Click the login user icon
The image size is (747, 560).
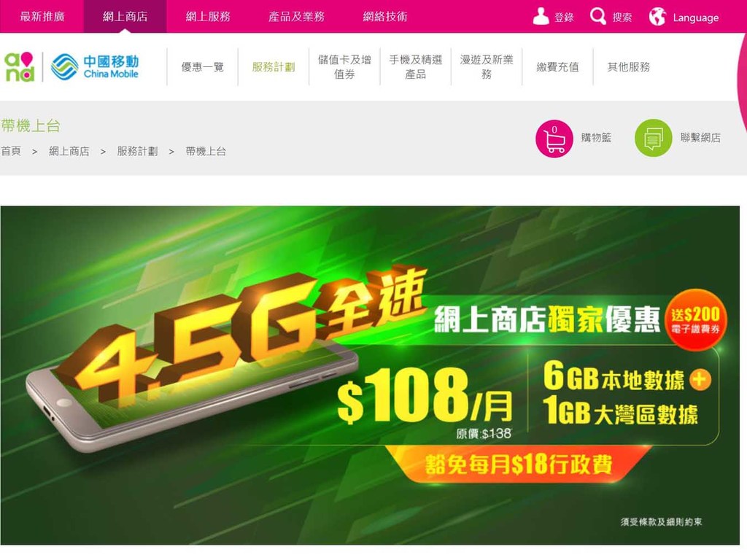pos(541,16)
